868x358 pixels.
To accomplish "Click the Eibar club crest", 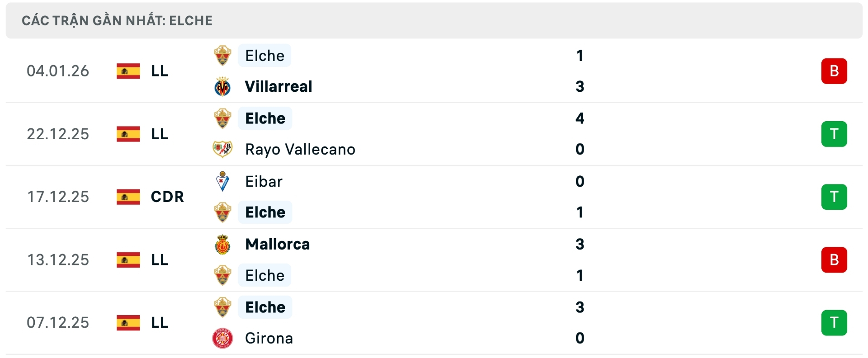I will pyautogui.click(x=222, y=181).
